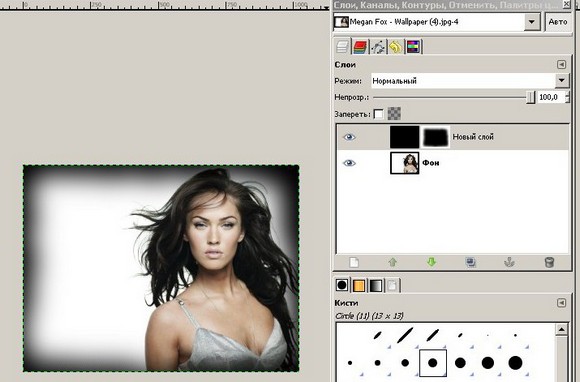Image resolution: width=580 pixels, height=382 pixels.
Task: Switch to the document tab icon next to Gradients
Action: 392,285
